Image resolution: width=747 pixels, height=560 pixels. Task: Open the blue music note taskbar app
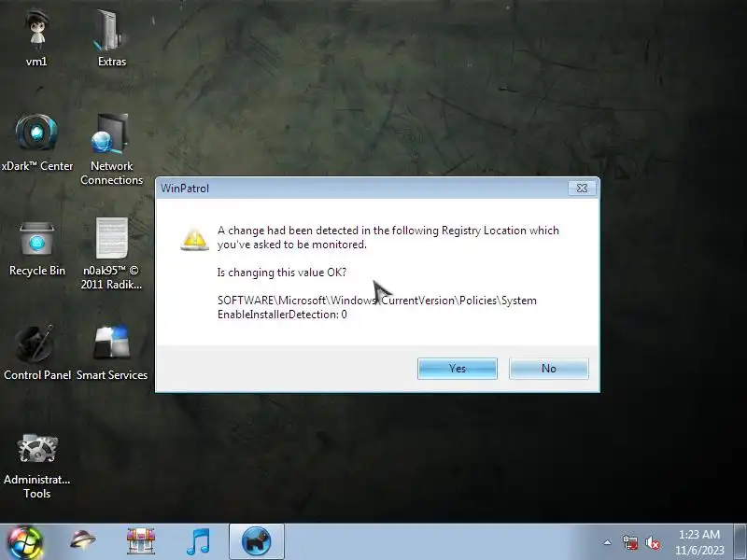pos(198,541)
